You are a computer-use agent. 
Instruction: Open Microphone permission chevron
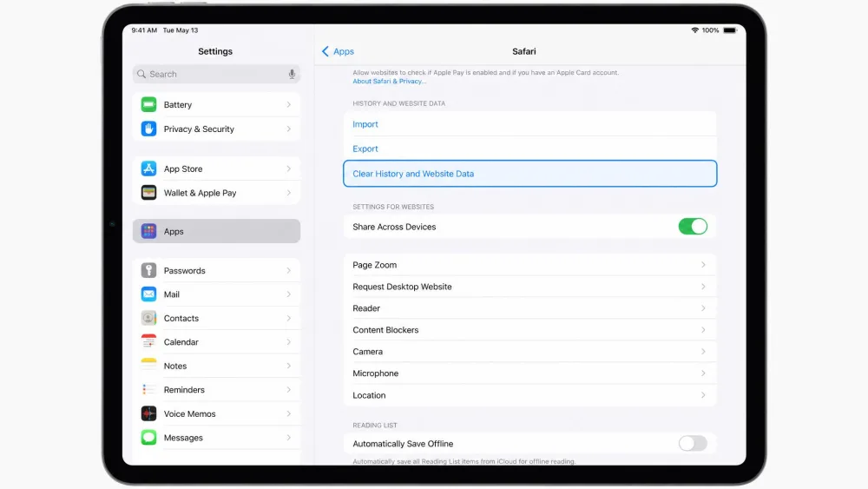[703, 373]
